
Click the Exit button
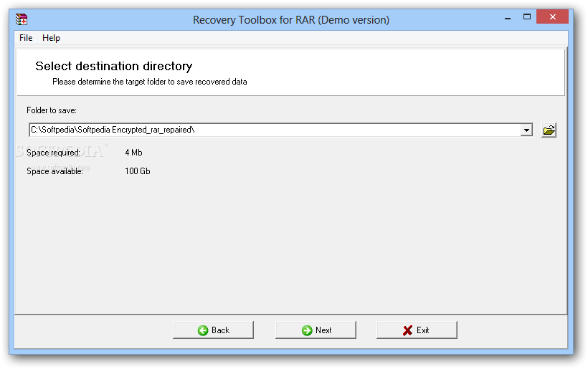[417, 330]
